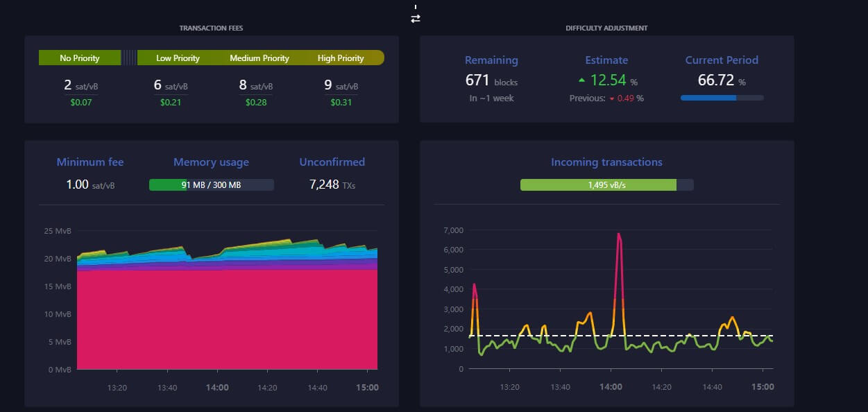This screenshot has width=868, height=412.
Task: Click the green up-arrow beside 12.54 estimate
Action: (581, 80)
